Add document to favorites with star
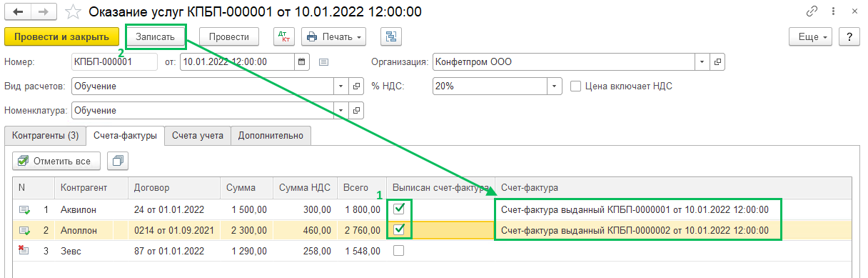The width and height of the screenshot is (868, 278). (x=72, y=12)
